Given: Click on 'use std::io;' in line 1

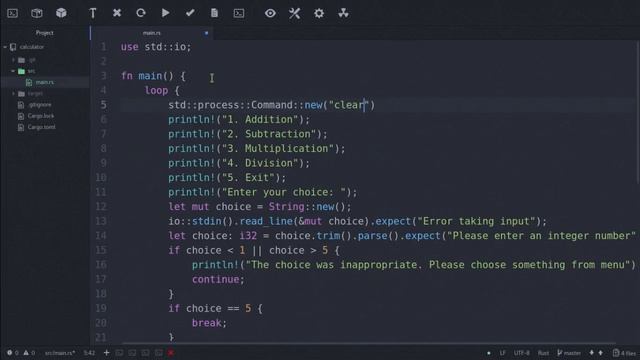Looking at the screenshot, I should 156,47.
